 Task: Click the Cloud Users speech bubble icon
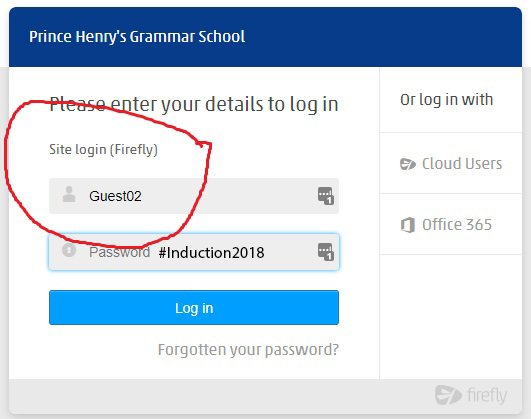(408, 164)
